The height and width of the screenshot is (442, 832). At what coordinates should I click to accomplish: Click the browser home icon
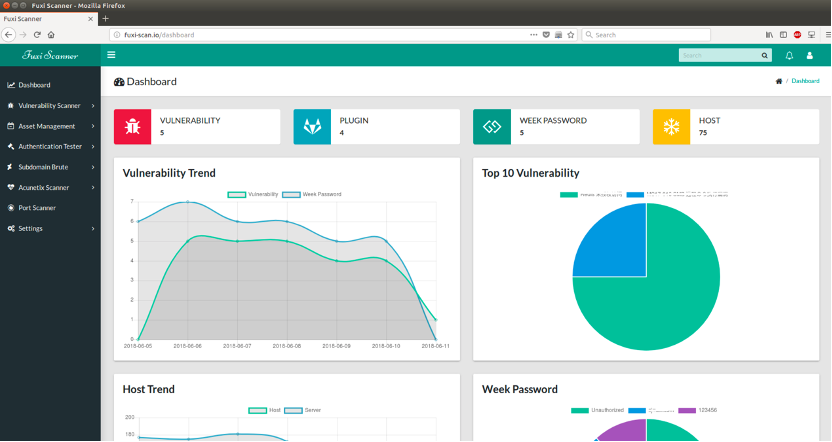pyautogui.click(x=51, y=34)
